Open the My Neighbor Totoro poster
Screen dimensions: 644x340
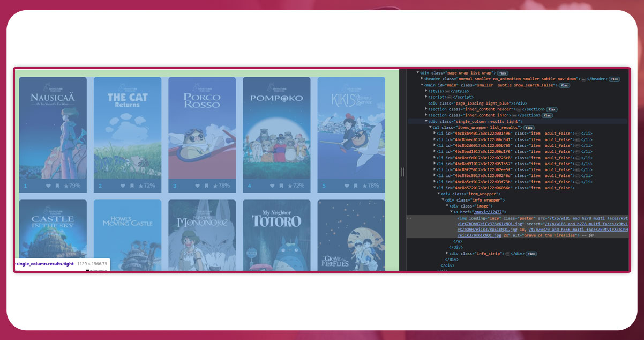276,236
